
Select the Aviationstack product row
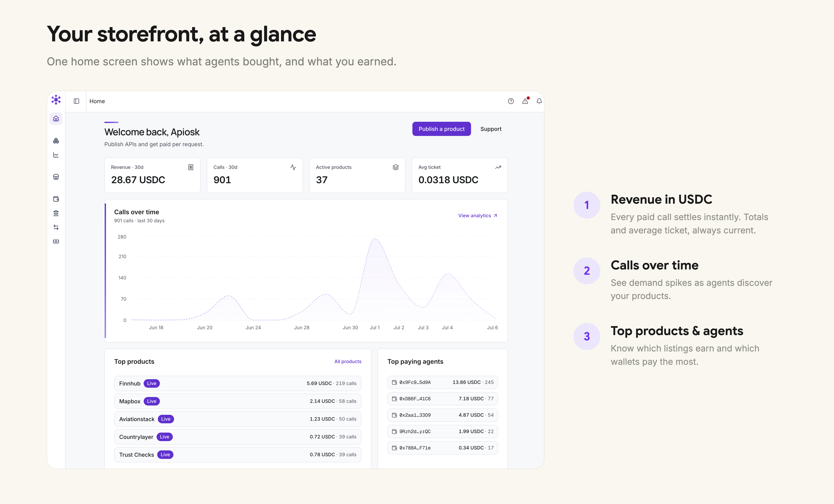tap(238, 419)
